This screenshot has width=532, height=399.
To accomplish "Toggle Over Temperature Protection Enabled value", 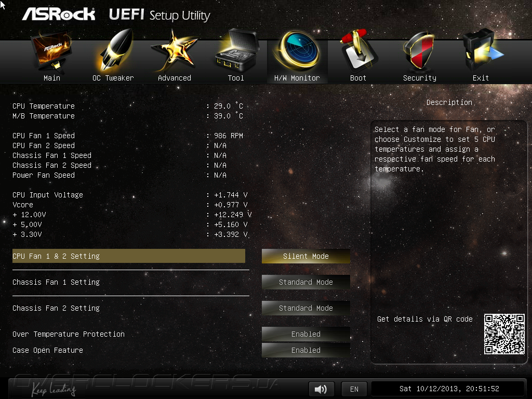I will pos(305,334).
